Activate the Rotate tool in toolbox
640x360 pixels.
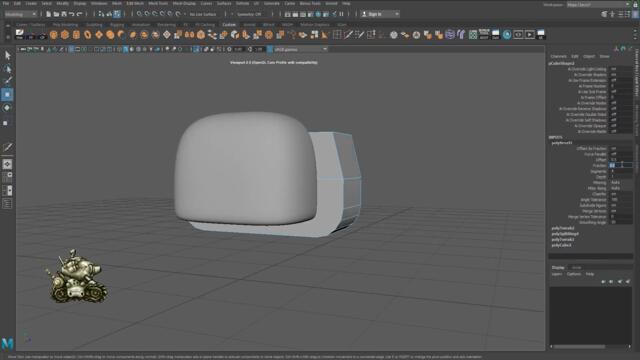7,108
